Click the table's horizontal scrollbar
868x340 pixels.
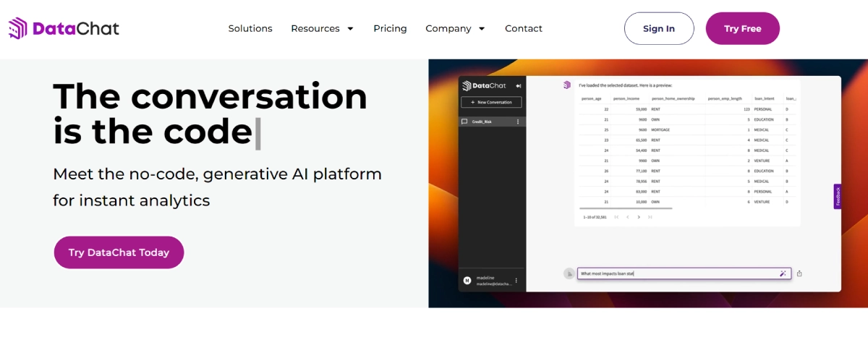(x=627, y=208)
